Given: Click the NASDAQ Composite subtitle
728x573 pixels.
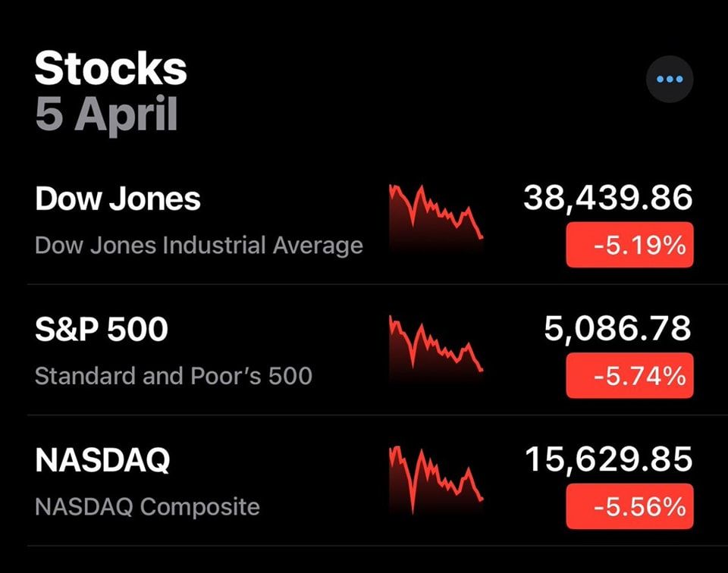Looking at the screenshot, I should (147, 506).
